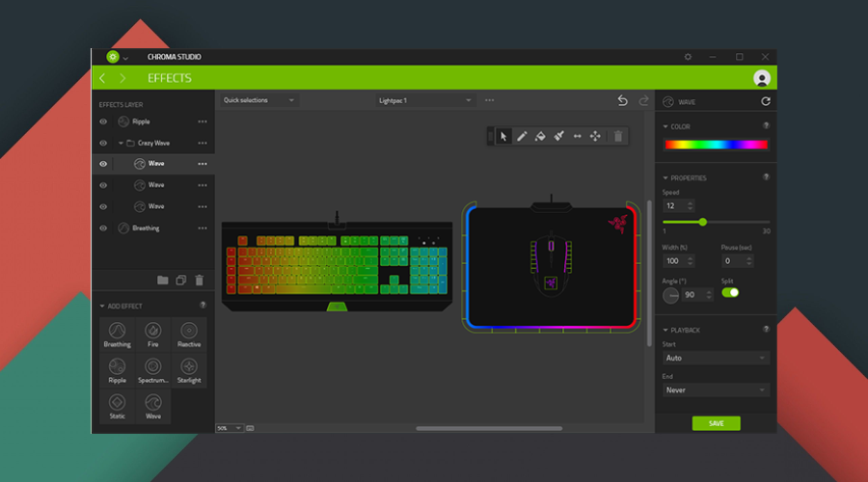The width and height of the screenshot is (868, 482).
Task: Add a Spectrum cycling effect
Action: [152, 370]
